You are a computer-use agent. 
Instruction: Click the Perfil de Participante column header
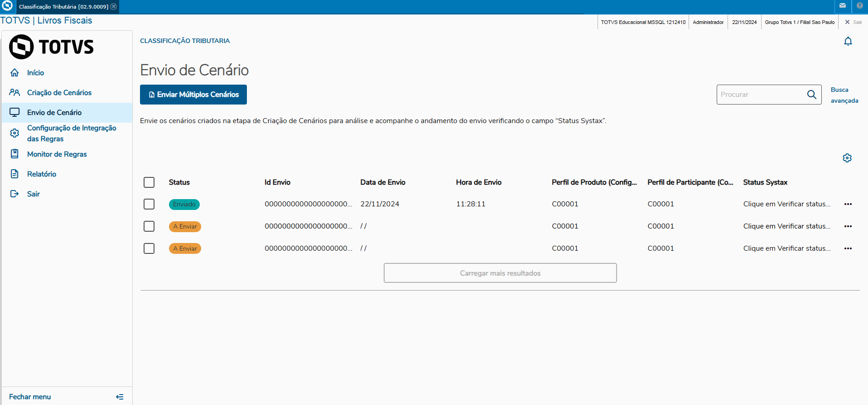tap(690, 182)
